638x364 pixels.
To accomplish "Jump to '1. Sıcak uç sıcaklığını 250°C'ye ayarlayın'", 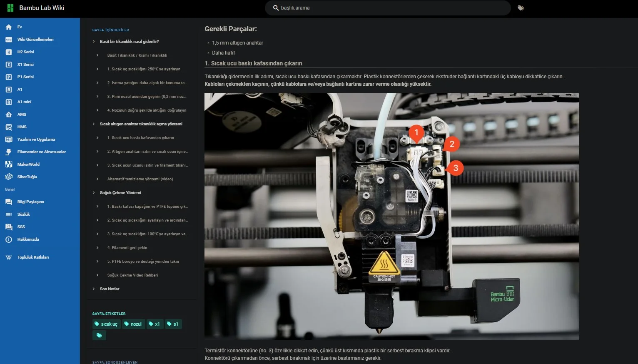I will coord(144,69).
